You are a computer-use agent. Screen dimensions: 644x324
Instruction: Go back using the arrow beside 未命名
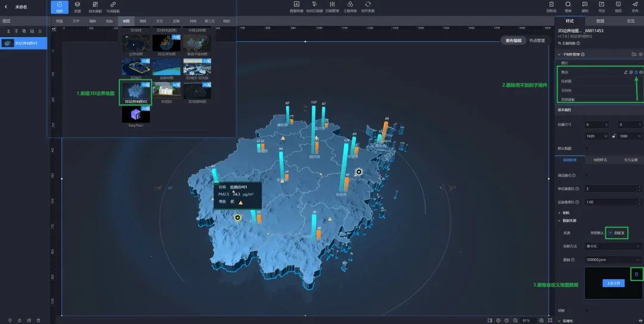click(6, 7)
